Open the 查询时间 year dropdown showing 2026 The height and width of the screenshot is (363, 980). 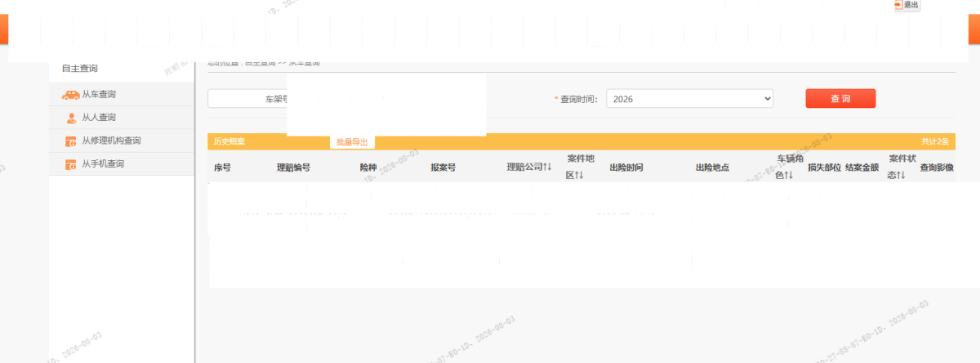click(x=689, y=98)
